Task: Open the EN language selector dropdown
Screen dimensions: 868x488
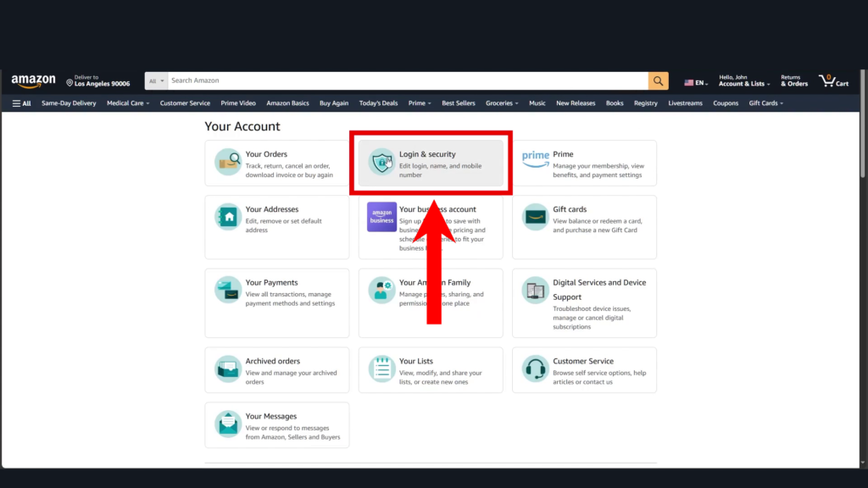Action: point(696,83)
